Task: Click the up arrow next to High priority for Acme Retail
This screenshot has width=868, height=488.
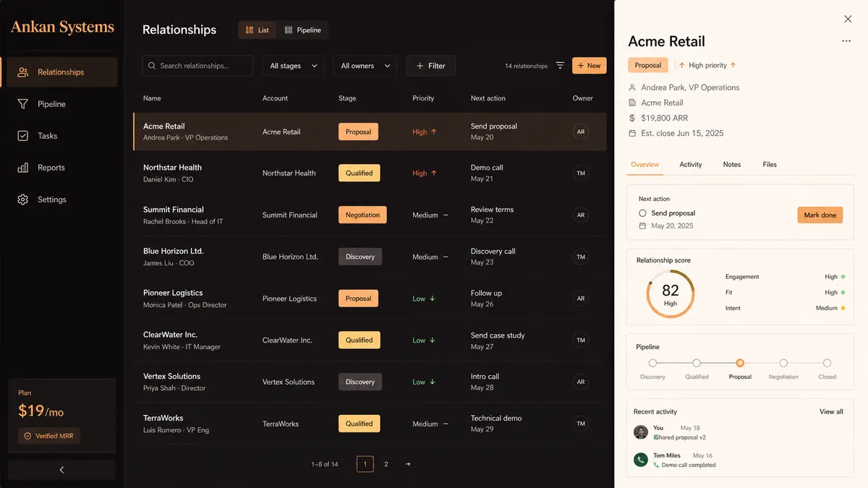Action: [434, 132]
